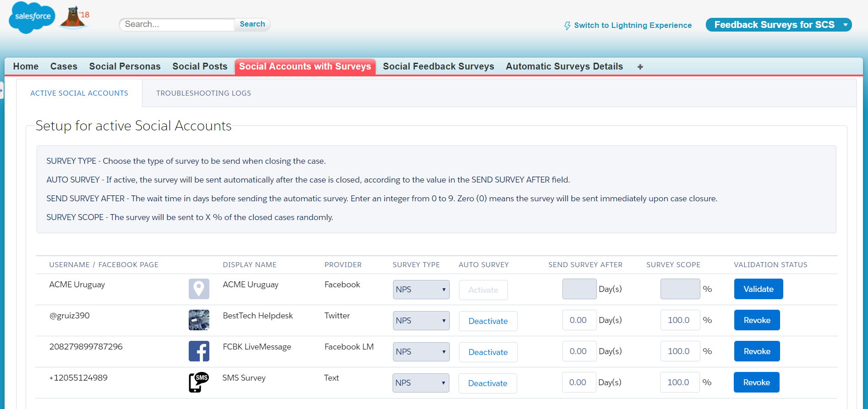Deactivate auto survey for SMS Survey
Image resolution: width=868 pixels, height=409 pixels.
pos(487,383)
